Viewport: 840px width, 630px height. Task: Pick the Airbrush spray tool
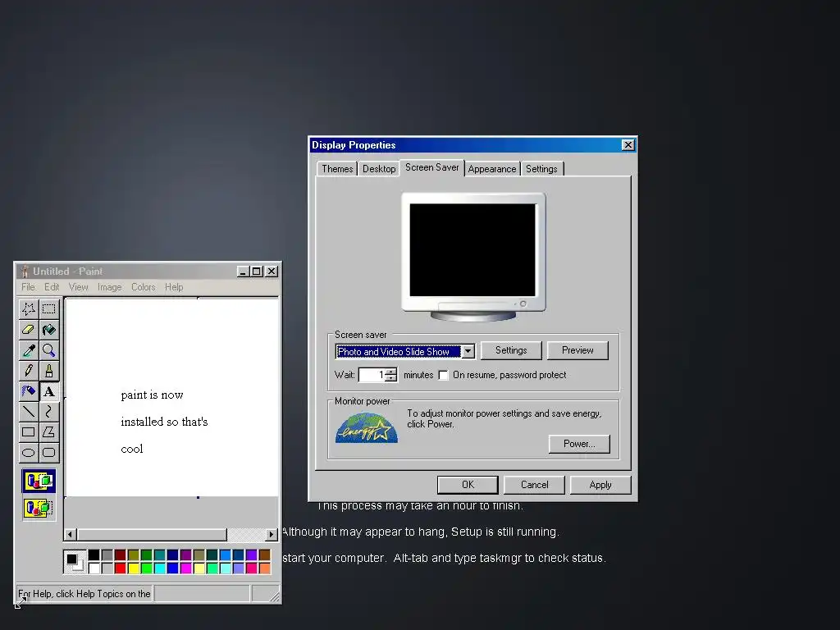click(29, 391)
